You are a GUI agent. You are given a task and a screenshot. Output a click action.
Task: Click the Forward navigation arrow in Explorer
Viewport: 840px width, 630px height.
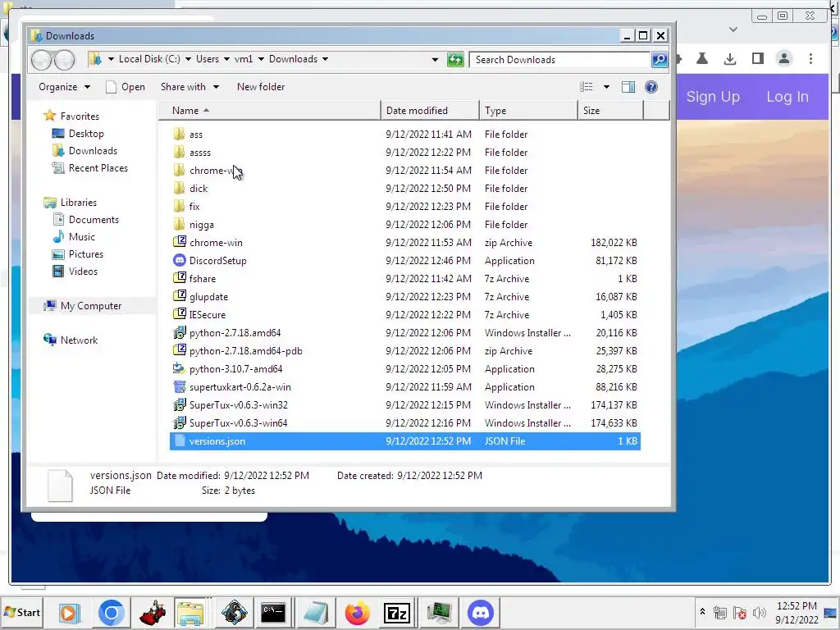click(64, 59)
